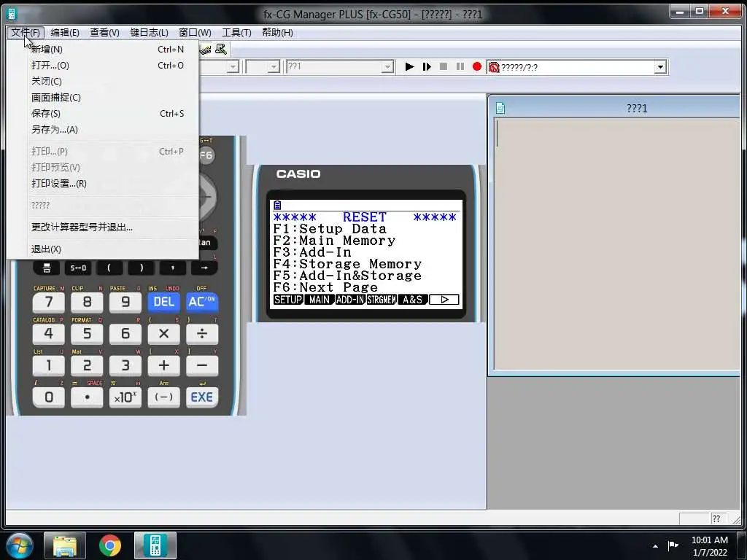
Task: Click the ×10^x calculator key
Action: click(125, 397)
